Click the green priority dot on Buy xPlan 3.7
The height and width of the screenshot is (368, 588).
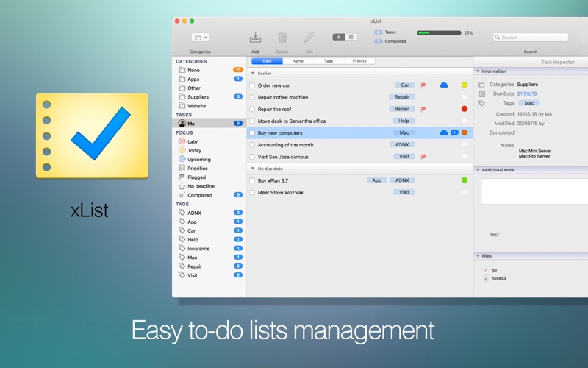click(x=465, y=180)
